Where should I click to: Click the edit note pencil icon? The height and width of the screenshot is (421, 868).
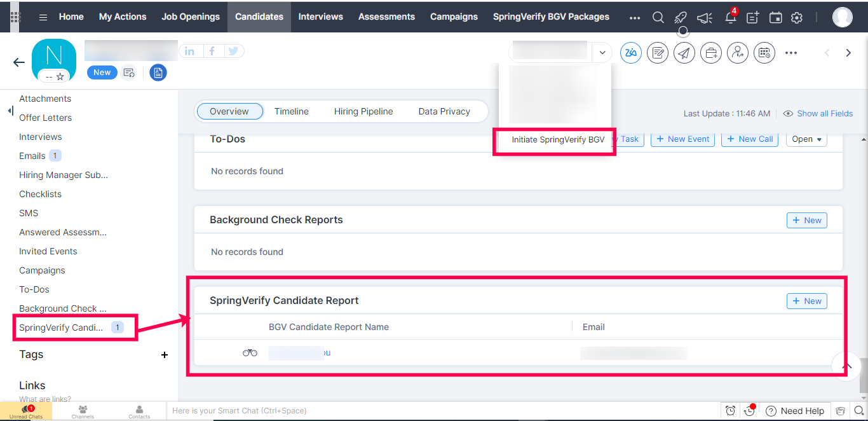[x=658, y=53]
